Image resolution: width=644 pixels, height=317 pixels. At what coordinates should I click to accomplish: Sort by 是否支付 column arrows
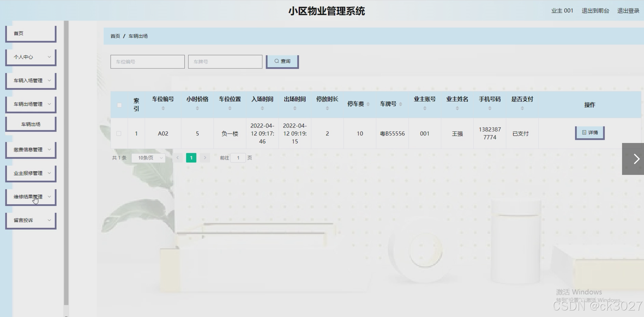(x=522, y=108)
